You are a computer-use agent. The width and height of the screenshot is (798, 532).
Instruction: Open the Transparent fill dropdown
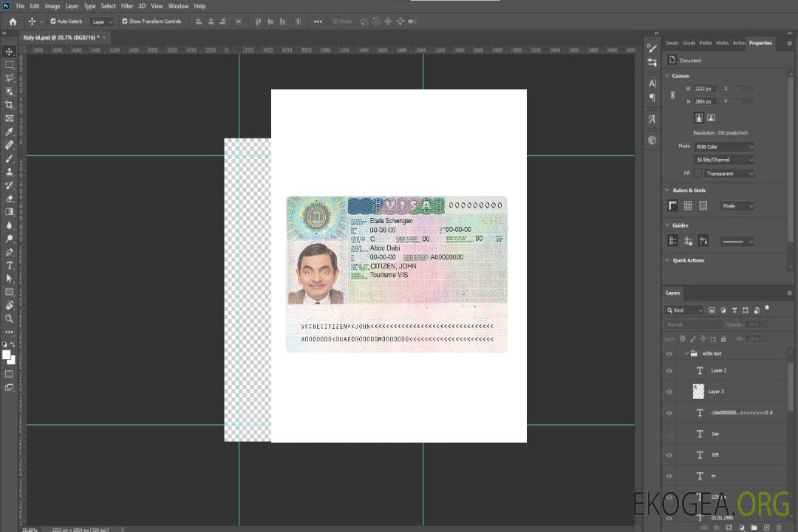(729, 174)
